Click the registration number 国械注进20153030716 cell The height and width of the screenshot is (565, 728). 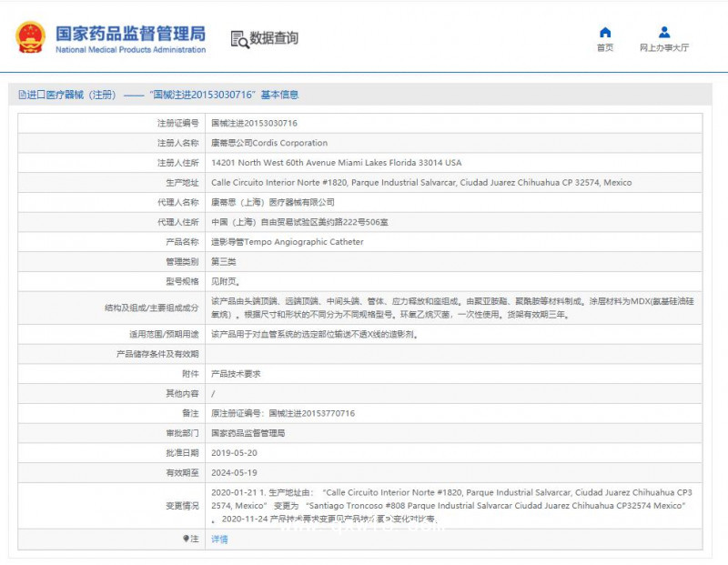click(x=255, y=123)
